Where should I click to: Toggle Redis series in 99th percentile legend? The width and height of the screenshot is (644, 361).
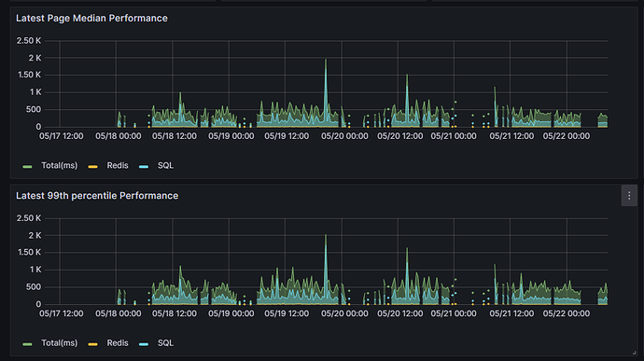click(118, 343)
